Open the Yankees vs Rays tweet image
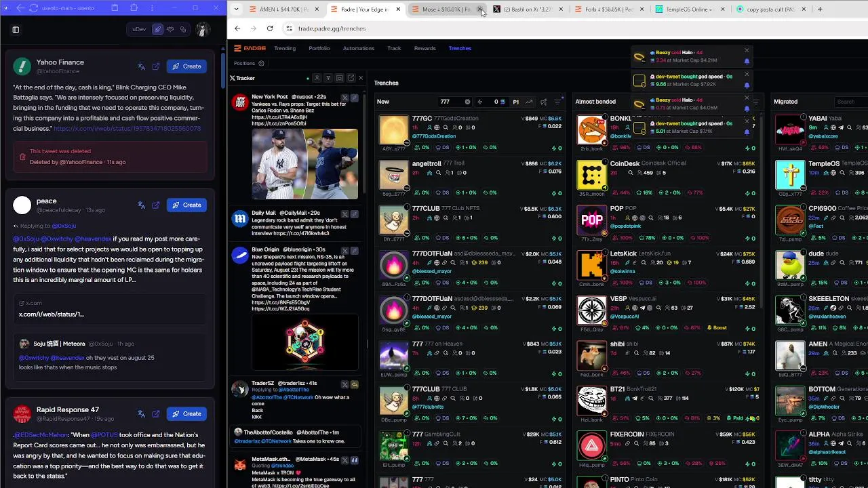The width and height of the screenshot is (868, 488). point(304,164)
